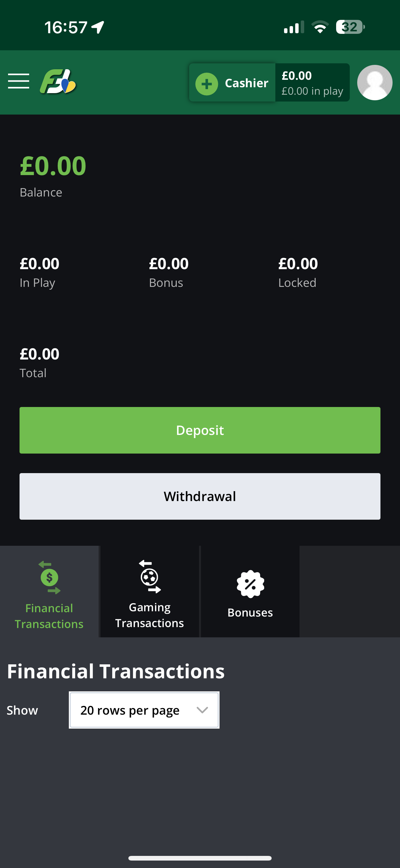Screen dimensions: 400x868
Task: Tap the Financial Transactions dollar icon
Action: (49, 577)
